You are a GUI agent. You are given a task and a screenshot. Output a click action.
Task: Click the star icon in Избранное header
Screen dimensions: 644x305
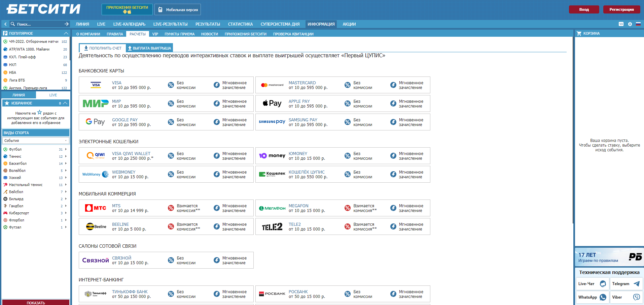click(x=7, y=103)
